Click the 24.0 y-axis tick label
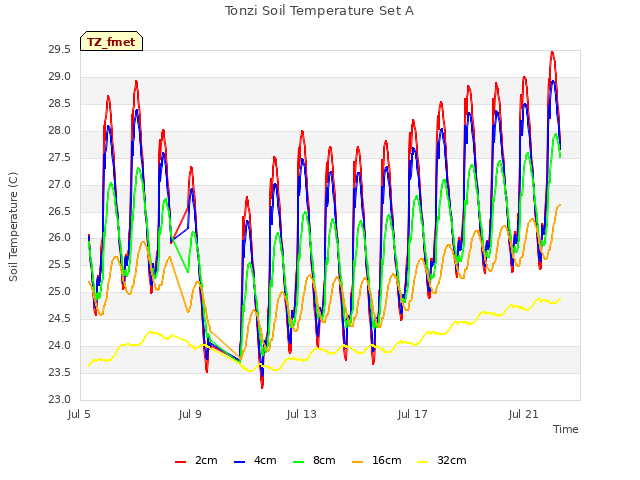 tap(60, 345)
